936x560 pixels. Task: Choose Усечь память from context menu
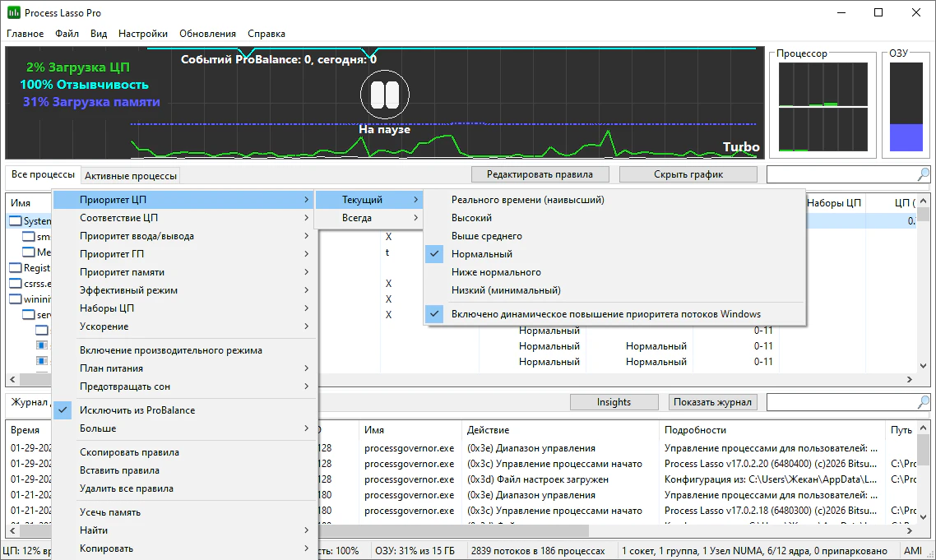pos(110,512)
